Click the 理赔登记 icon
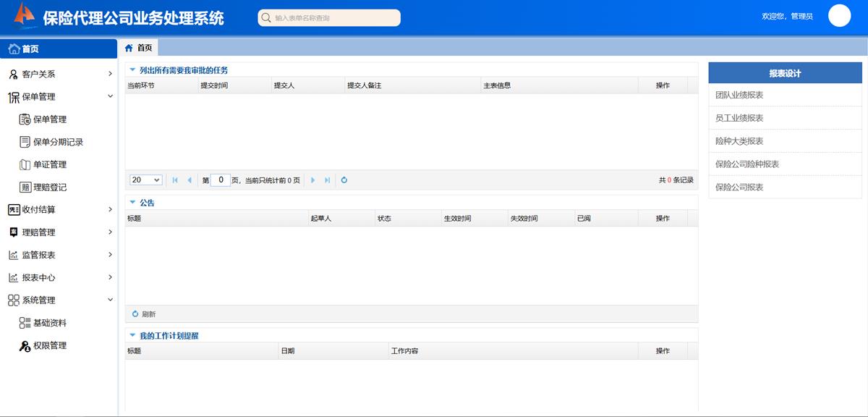Screen dimensions: 868x417 point(25,187)
